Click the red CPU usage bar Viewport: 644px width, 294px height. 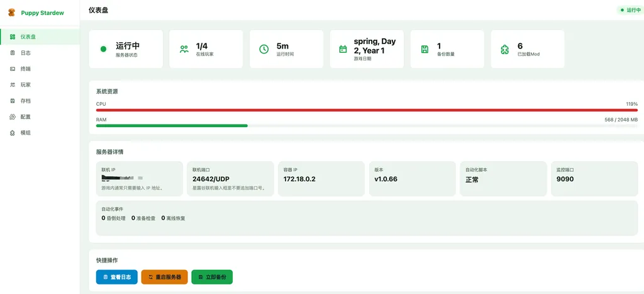coord(367,110)
